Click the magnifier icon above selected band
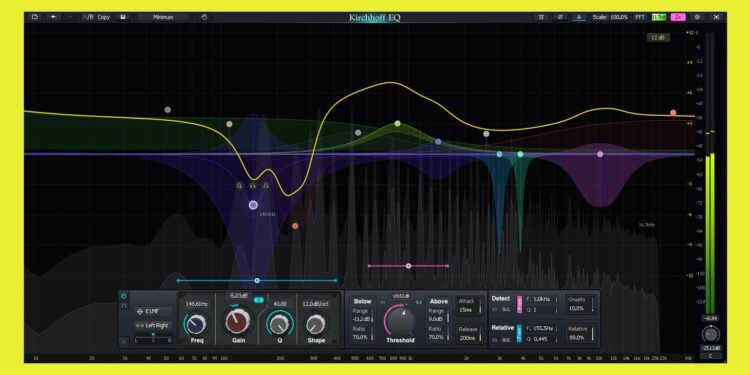750x375 pixels. click(239, 185)
